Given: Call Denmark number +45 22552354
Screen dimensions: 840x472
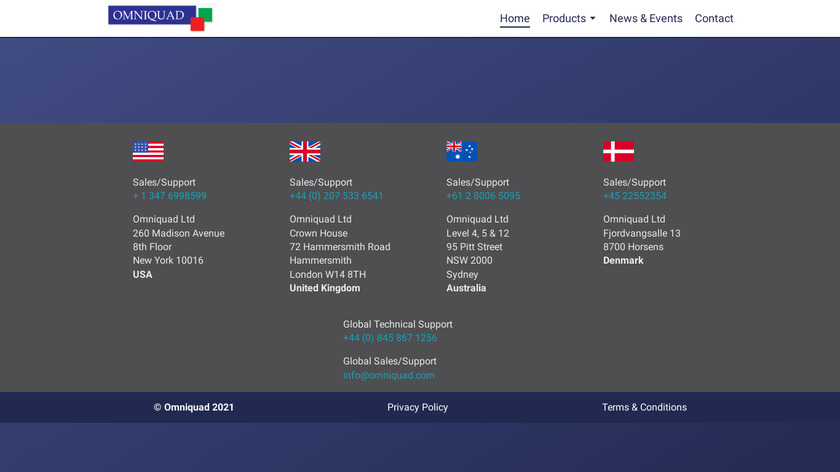Looking at the screenshot, I should pos(635,196).
